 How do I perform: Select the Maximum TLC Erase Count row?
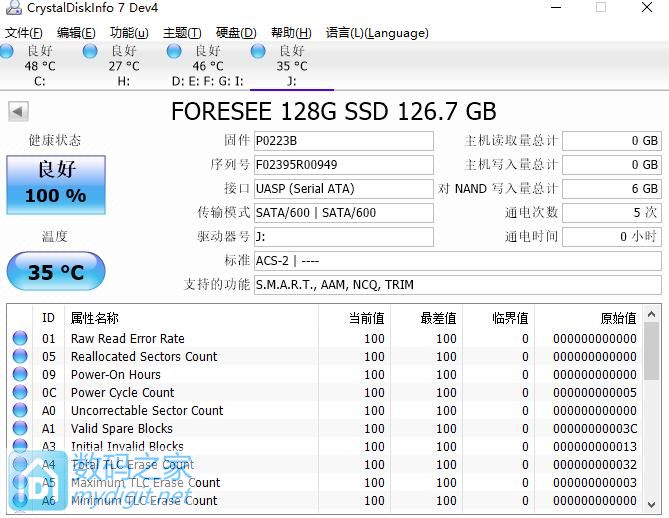(x=326, y=482)
